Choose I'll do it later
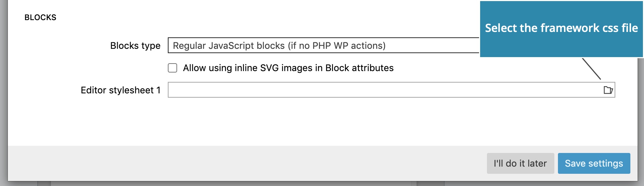The width and height of the screenshot is (644, 186). pyautogui.click(x=520, y=163)
